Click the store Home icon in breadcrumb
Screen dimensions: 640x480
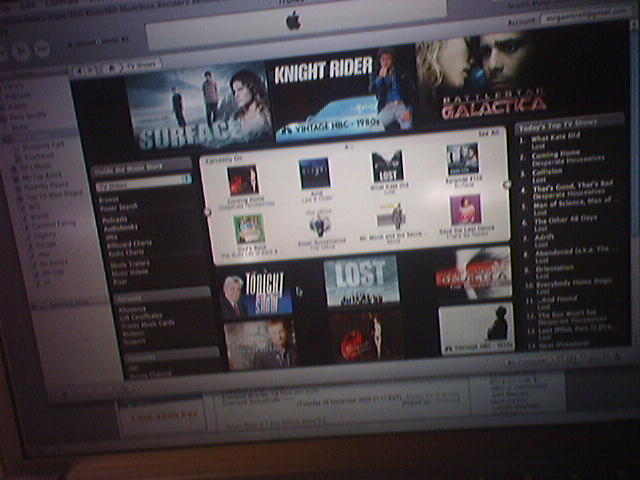pyautogui.click(x=112, y=69)
